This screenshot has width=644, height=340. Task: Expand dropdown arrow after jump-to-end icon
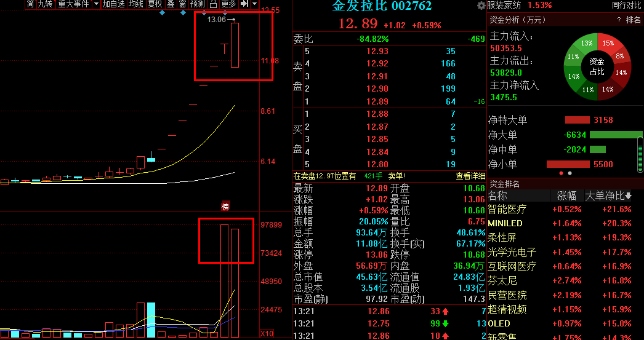coord(255,4)
